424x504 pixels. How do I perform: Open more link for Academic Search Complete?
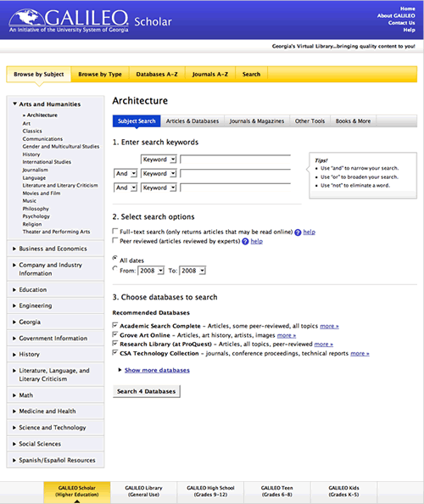click(x=329, y=327)
